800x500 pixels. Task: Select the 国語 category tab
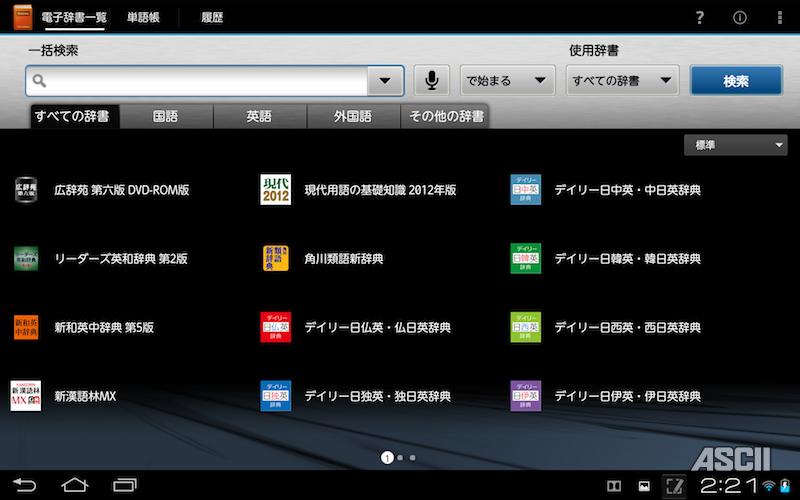click(166, 116)
